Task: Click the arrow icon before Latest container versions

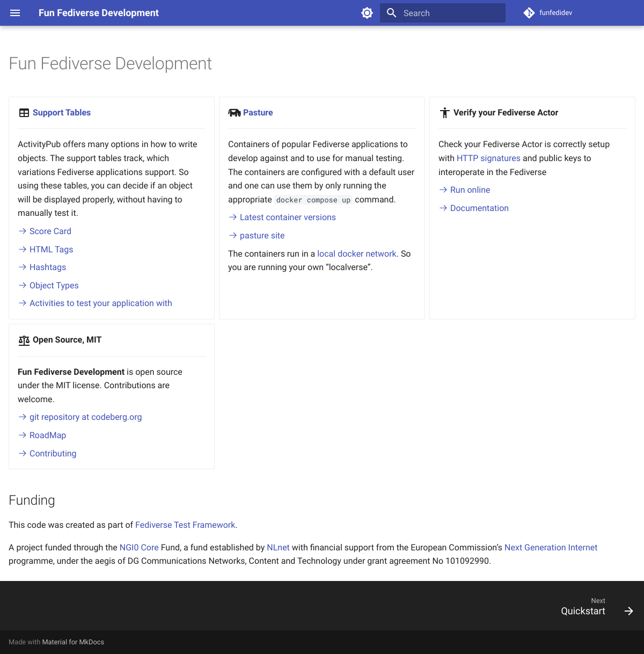Action: [233, 217]
